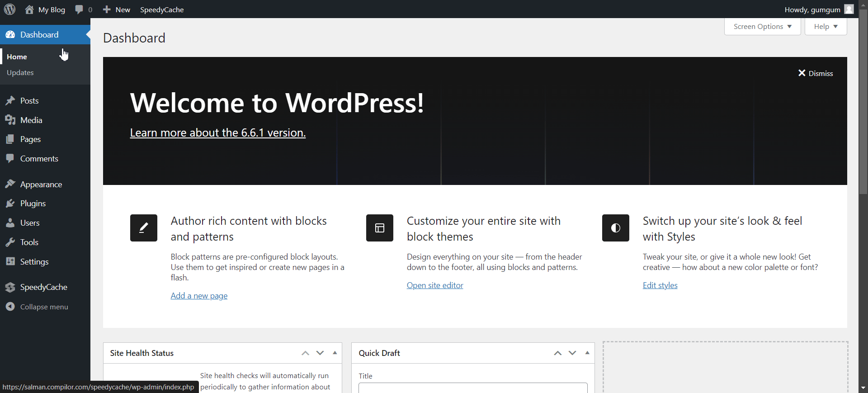
Task: Visit My Blog from the admin bar
Action: (52, 9)
